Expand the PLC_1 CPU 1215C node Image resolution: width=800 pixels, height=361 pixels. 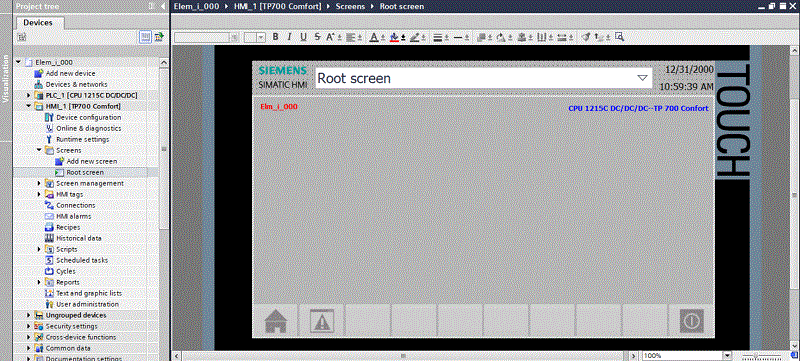(x=29, y=95)
